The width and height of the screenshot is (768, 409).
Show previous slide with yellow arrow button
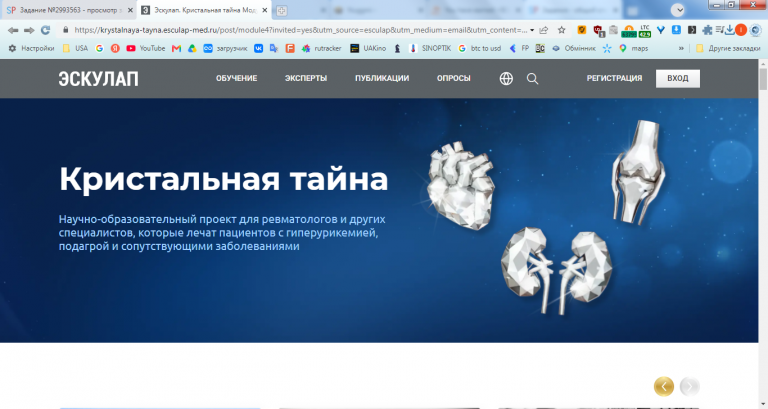click(x=664, y=386)
